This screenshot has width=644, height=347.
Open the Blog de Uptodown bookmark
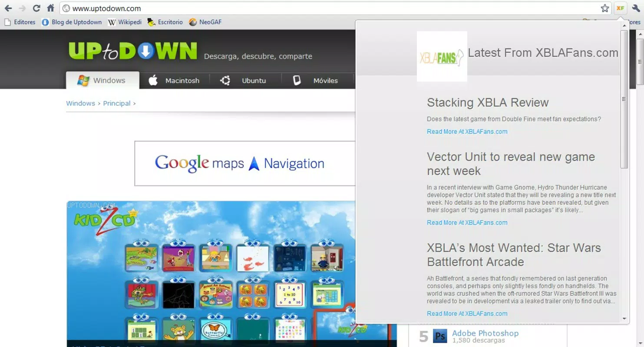click(x=72, y=22)
